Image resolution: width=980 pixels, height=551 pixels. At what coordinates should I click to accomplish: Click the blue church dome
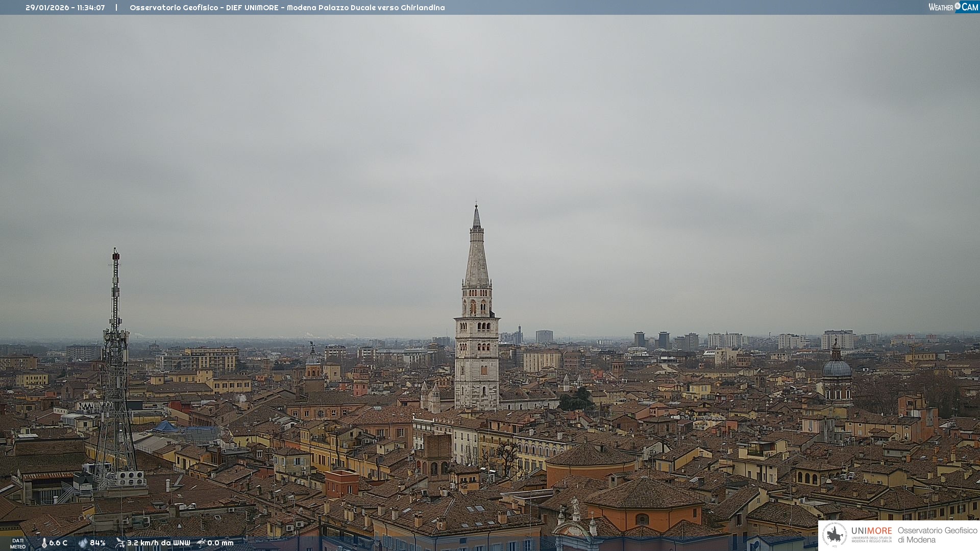837,367
